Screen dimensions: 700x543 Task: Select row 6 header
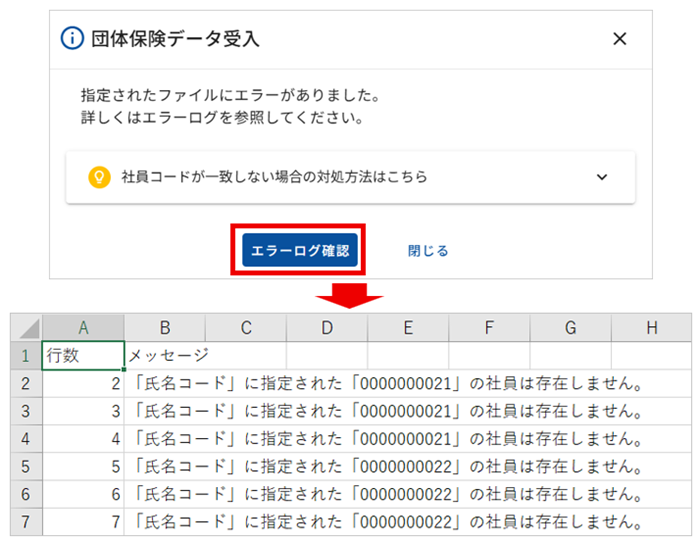pos(26,494)
